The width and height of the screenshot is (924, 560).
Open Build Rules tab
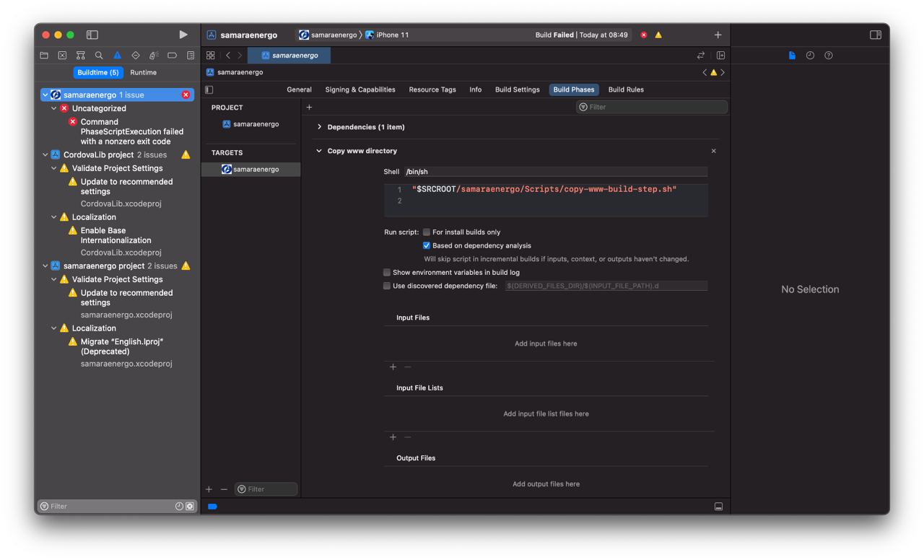pyautogui.click(x=626, y=89)
